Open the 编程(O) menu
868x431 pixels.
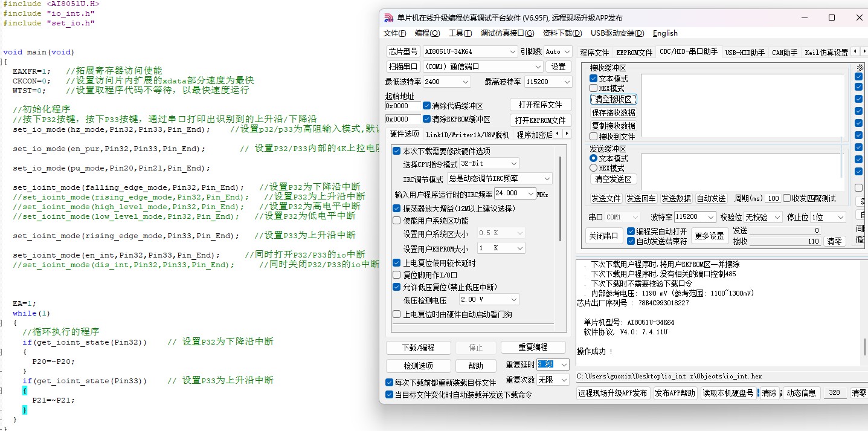pyautogui.click(x=427, y=33)
